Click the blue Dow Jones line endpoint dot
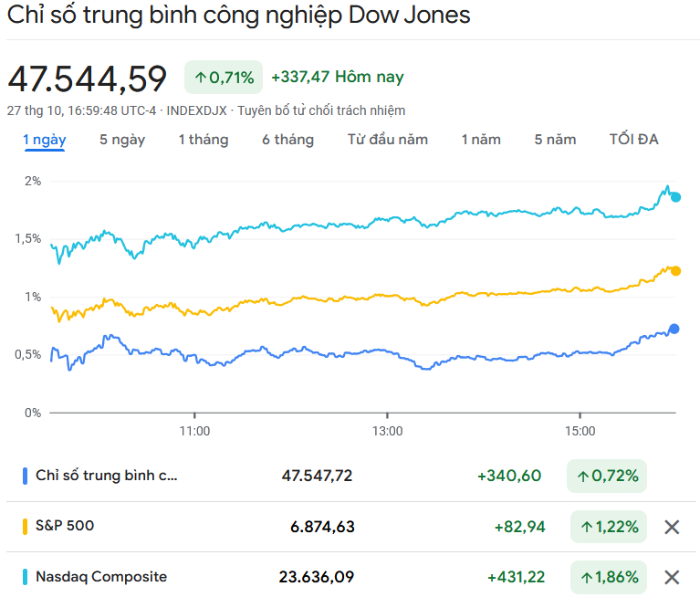Viewport: 700px width, 597px height. tap(674, 329)
